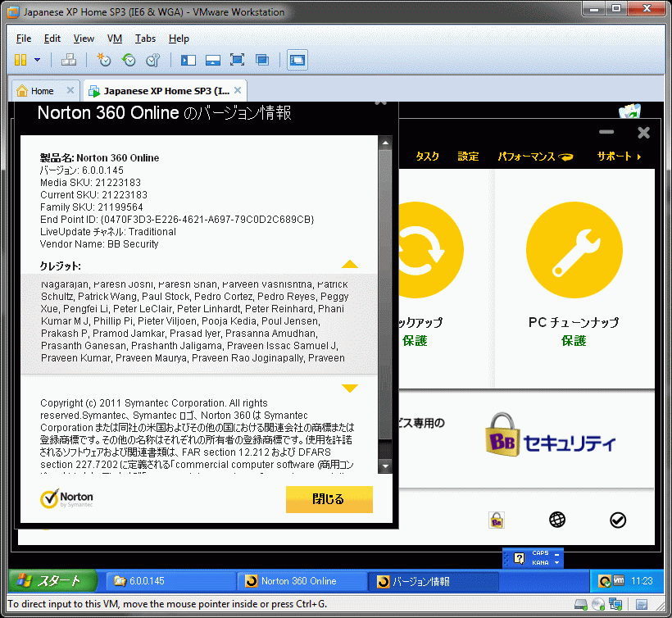Open the Edit menu
Image resolution: width=672 pixels, height=618 pixels.
click(x=52, y=39)
